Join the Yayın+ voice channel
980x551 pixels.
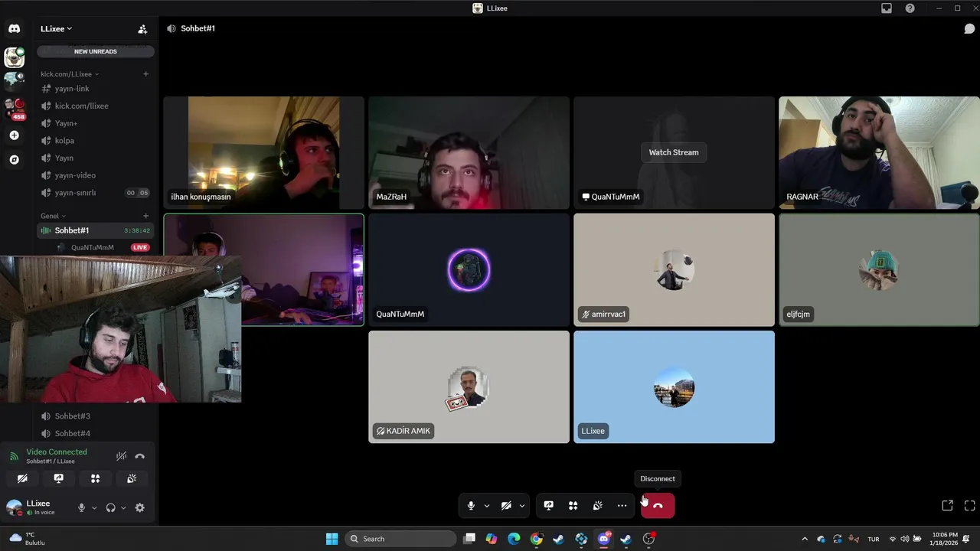pyautogui.click(x=96, y=123)
